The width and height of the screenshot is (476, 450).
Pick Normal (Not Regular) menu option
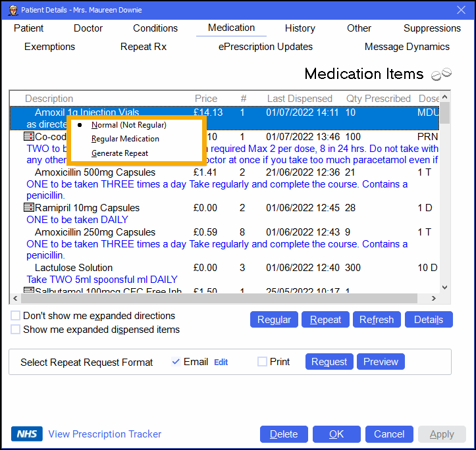pyautogui.click(x=128, y=125)
